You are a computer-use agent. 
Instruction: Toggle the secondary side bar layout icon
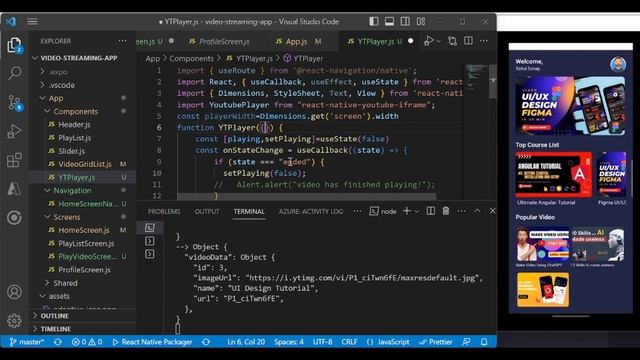click(405, 22)
